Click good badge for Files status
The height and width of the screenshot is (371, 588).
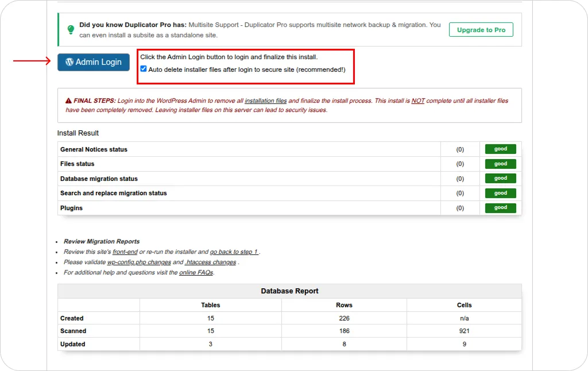(500, 164)
